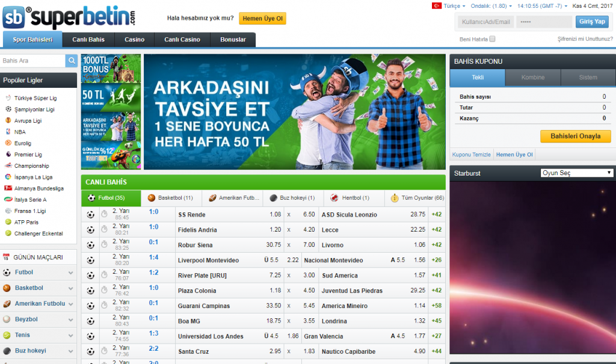The width and height of the screenshot is (616, 364).
Task: Click the Bahisleri Onayla button
Action: 576,136
